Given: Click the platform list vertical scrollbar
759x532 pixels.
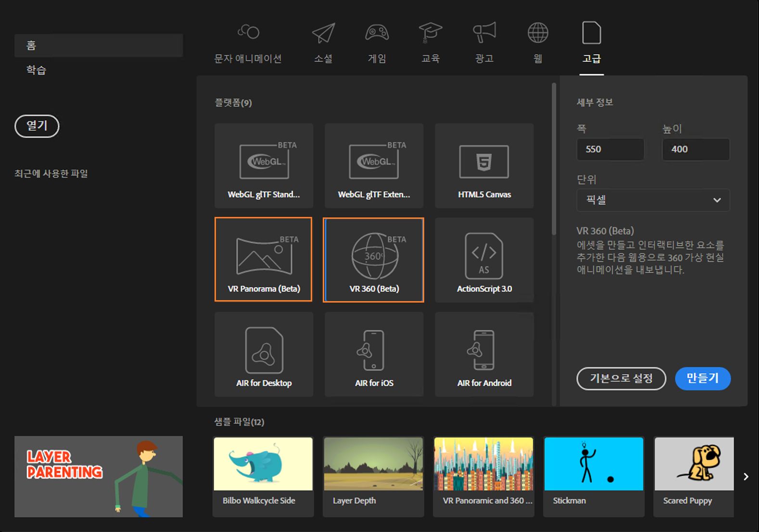Looking at the screenshot, I should point(554,159).
